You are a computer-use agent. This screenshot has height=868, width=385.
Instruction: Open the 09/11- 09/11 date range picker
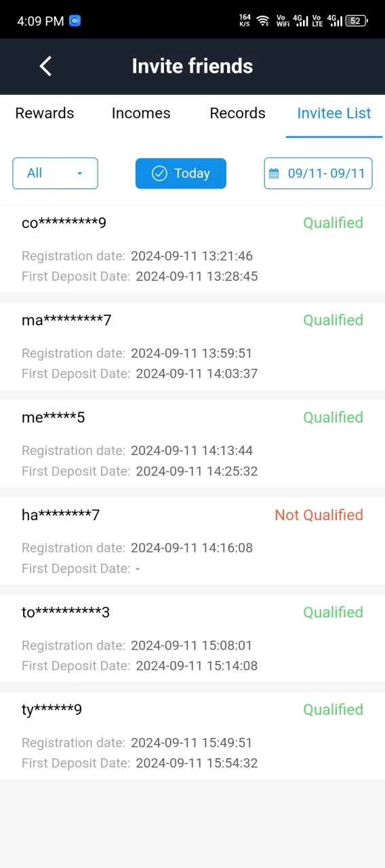318,174
